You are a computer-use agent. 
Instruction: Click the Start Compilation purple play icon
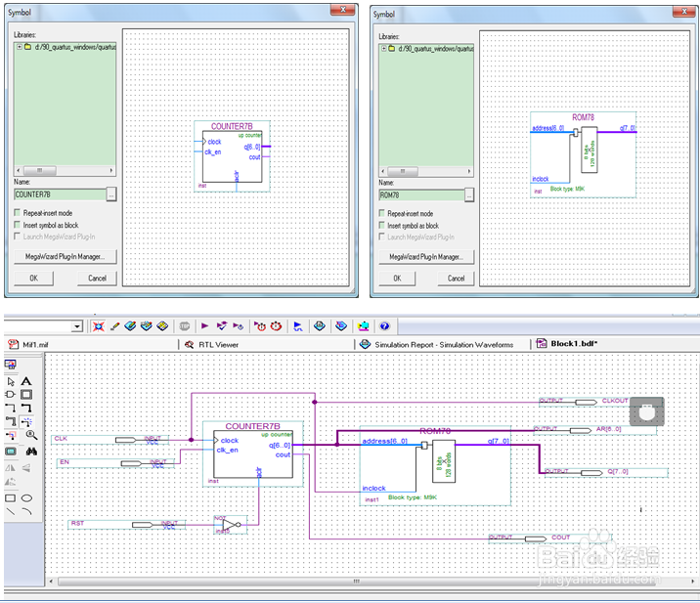(x=205, y=326)
